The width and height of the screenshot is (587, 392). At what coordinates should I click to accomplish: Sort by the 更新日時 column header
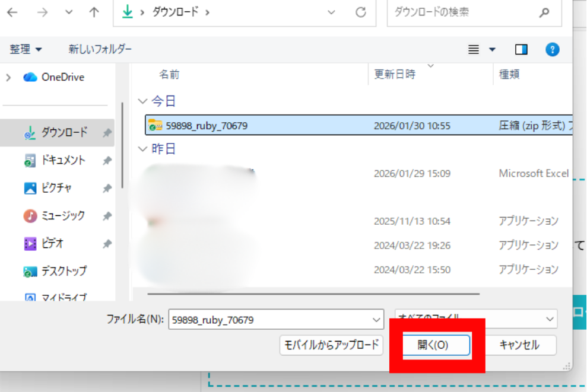(395, 74)
